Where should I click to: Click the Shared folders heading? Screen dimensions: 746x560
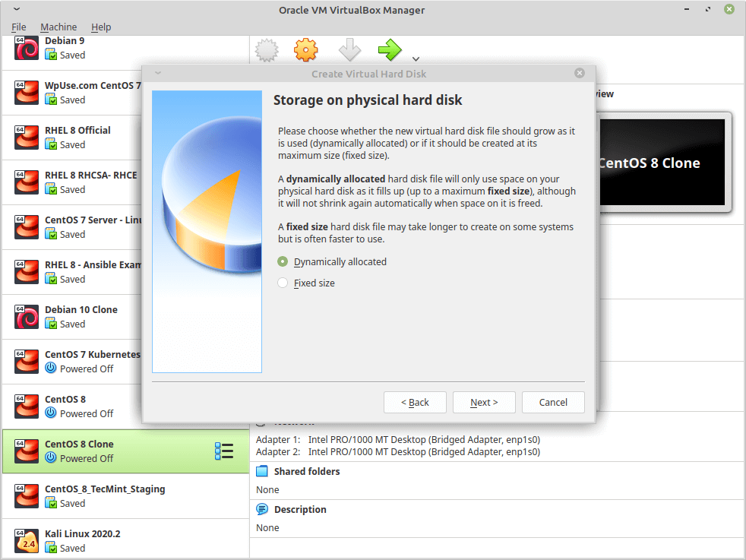(x=307, y=472)
